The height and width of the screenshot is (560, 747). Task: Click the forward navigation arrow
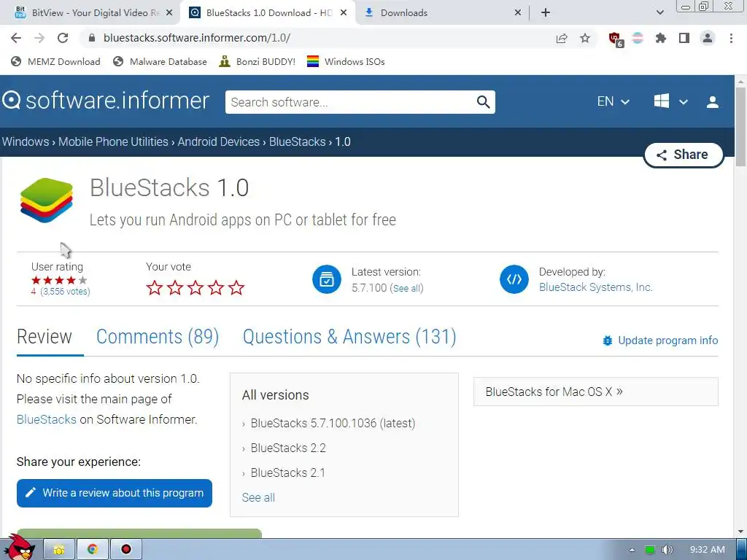[39, 38]
